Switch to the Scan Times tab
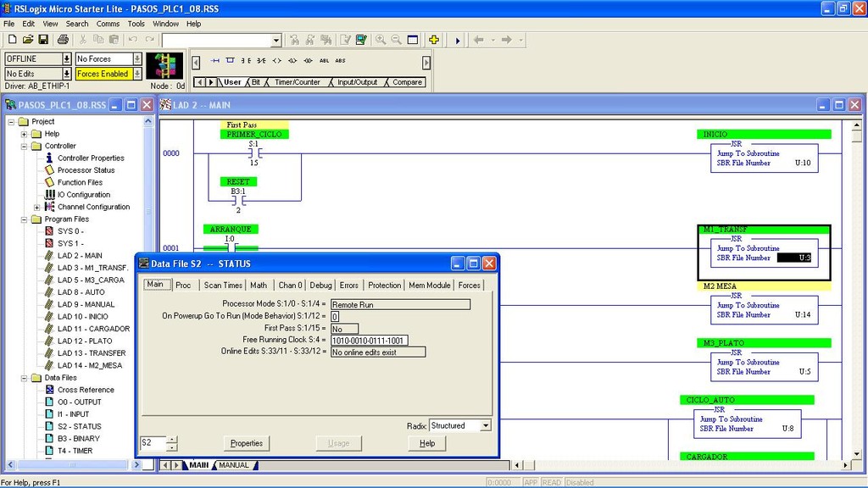868x488 pixels. pos(223,286)
